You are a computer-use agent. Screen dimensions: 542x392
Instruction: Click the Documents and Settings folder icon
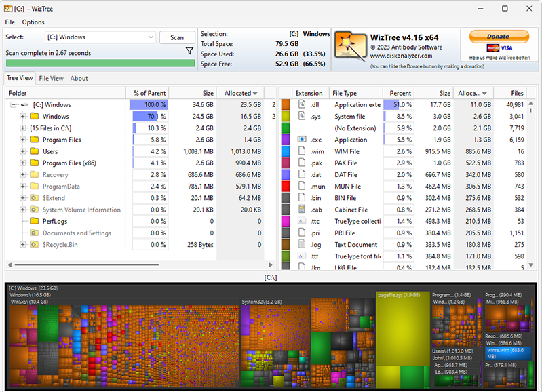pyautogui.click(x=34, y=233)
